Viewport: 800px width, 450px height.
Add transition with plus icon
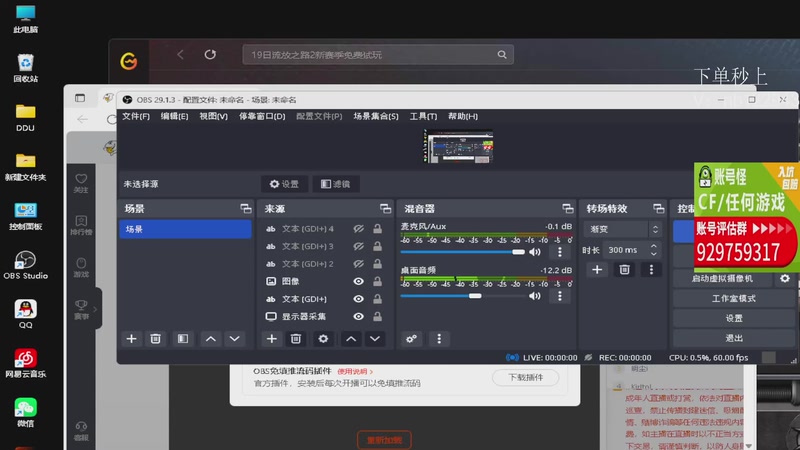(x=597, y=269)
